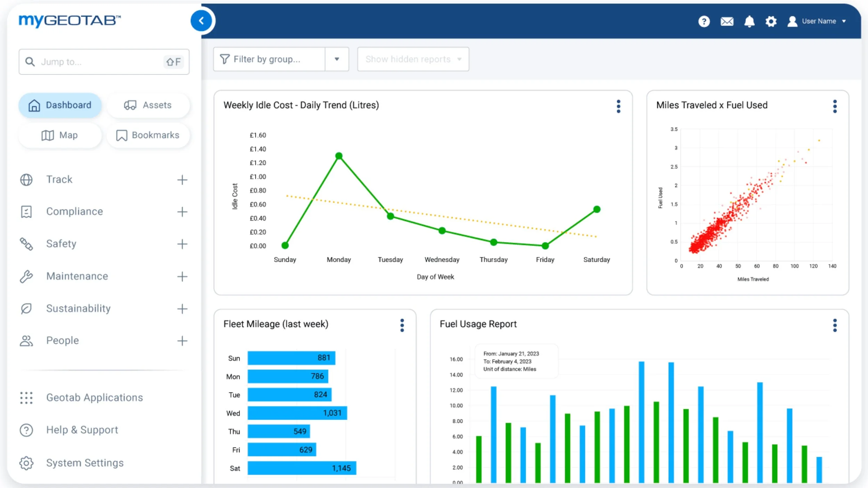Expand the Track menu with plus sign
Screen dimensions: 868x488
tap(182, 180)
